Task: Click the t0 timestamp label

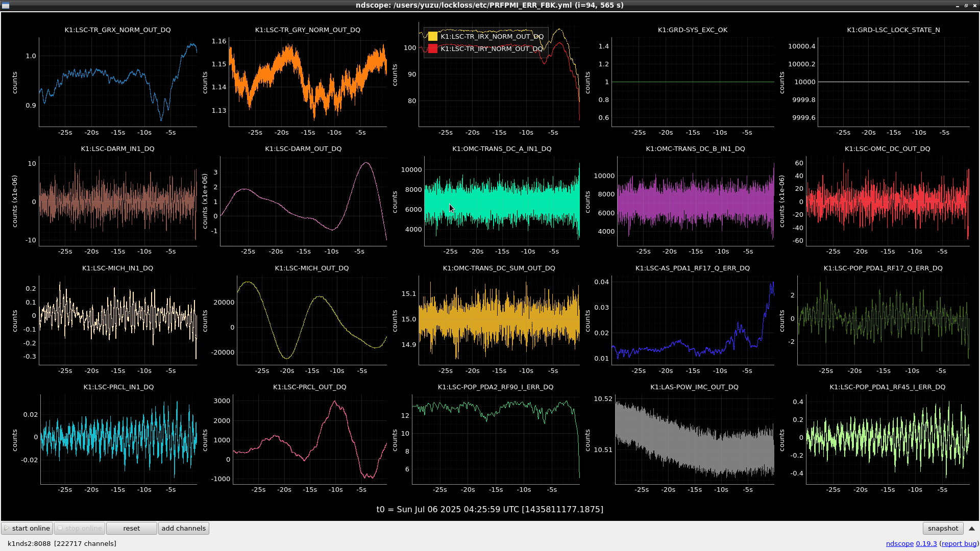Action: pos(490,509)
